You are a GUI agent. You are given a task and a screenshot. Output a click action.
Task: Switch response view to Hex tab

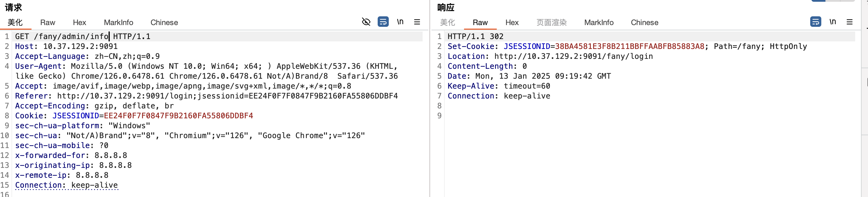click(512, 22)
